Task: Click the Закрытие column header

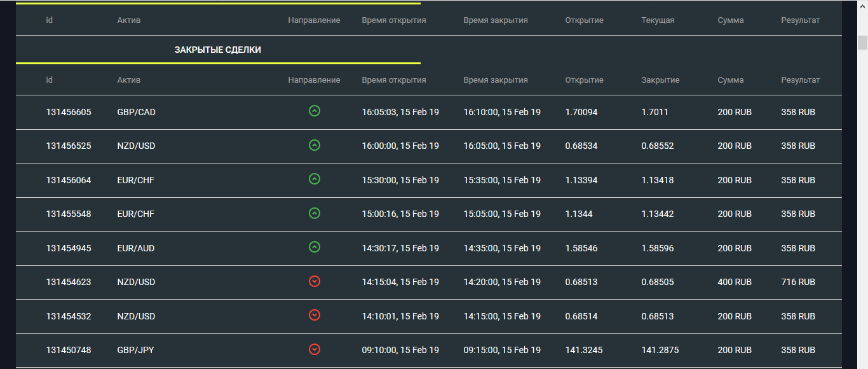Action: point(661,80)
